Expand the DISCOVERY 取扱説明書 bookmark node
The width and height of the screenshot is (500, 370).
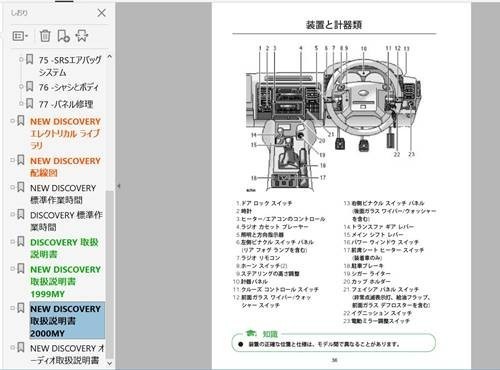pyautogui.click(x=12, y=241)
